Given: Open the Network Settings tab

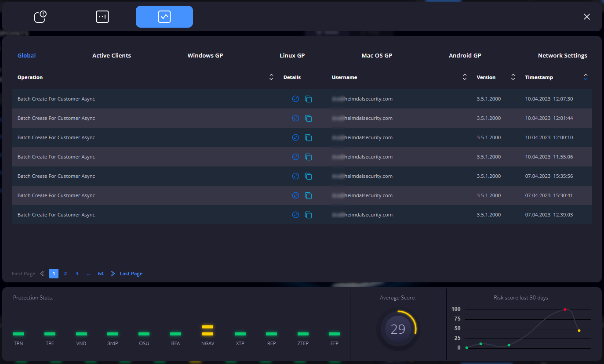Looking at the screenshot, I should (x=563, y=56).
